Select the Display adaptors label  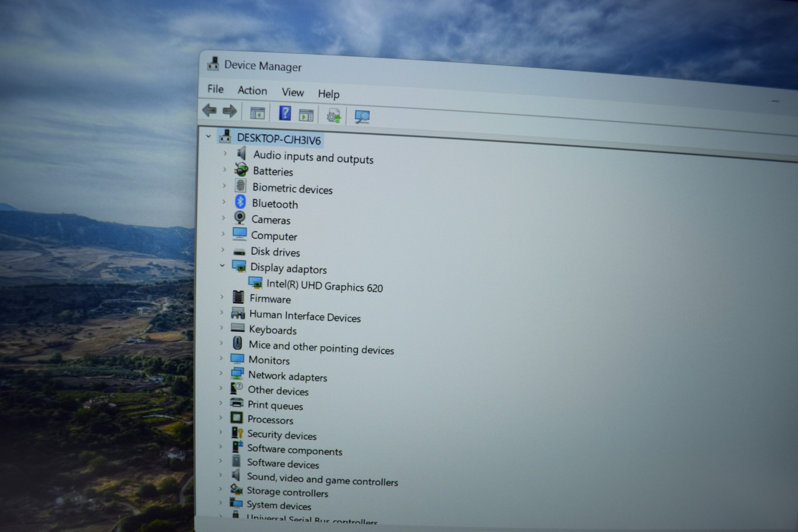coord(288,268)
